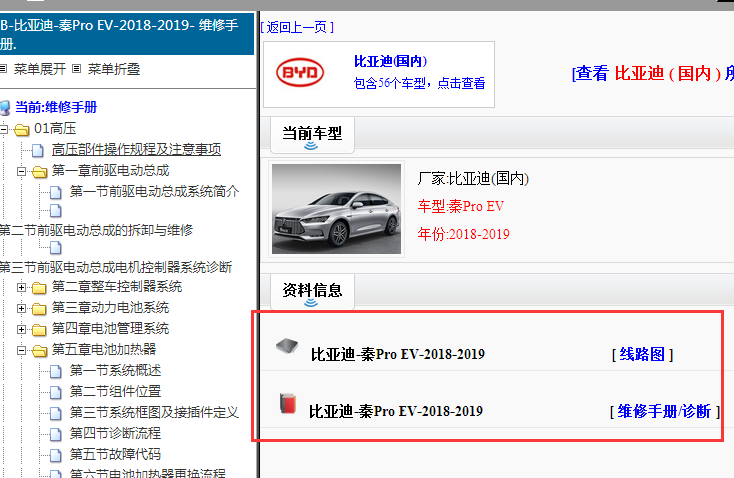Open 高压部件操作规程及注意事项 document
Viewport: 734px width, 478px height.
point(136,150)
